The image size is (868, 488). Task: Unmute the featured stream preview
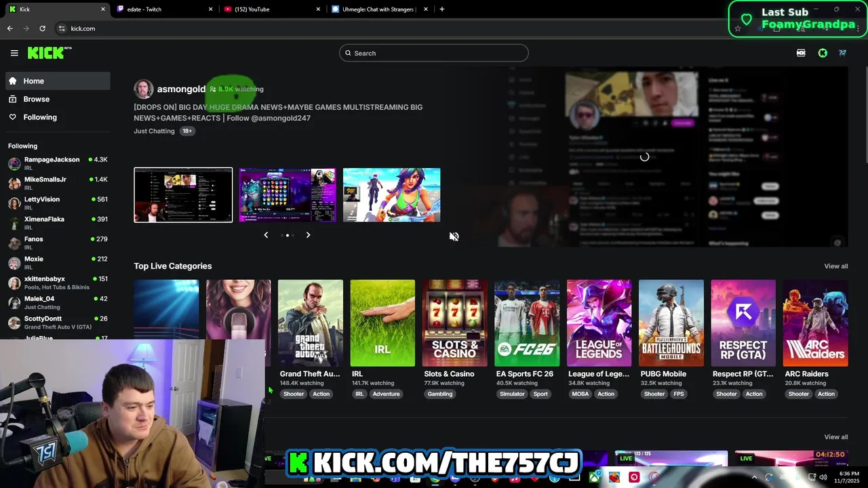pos(454,237)
